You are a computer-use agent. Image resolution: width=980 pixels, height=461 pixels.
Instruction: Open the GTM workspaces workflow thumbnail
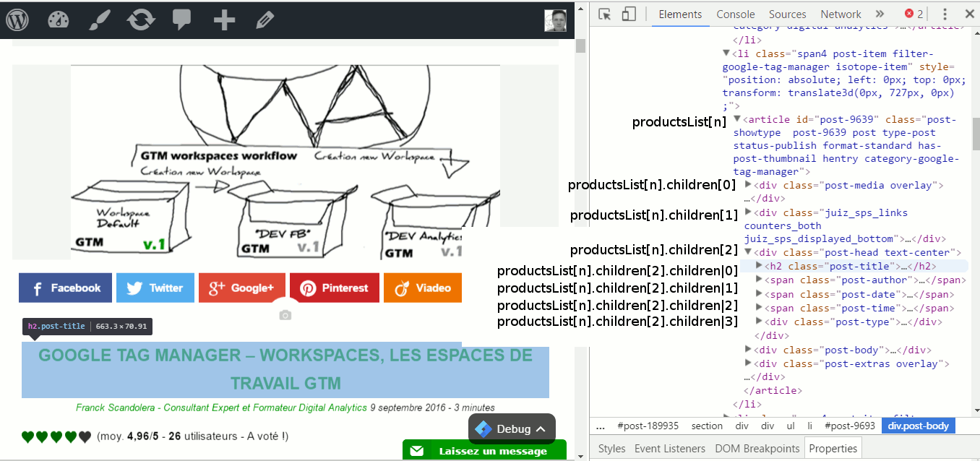(285, 162)
